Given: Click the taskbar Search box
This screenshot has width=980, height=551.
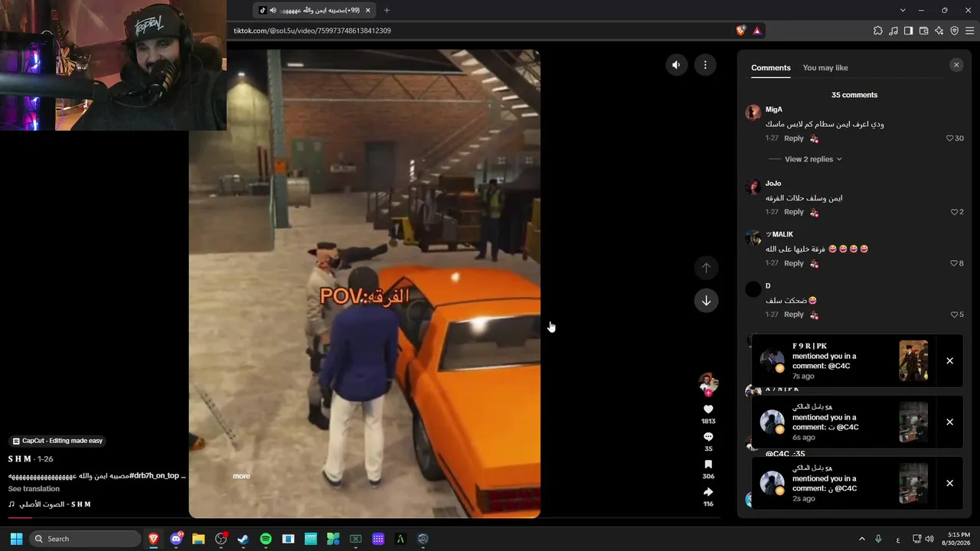Looking at the screenshot, I should click(x=85, y=539).
